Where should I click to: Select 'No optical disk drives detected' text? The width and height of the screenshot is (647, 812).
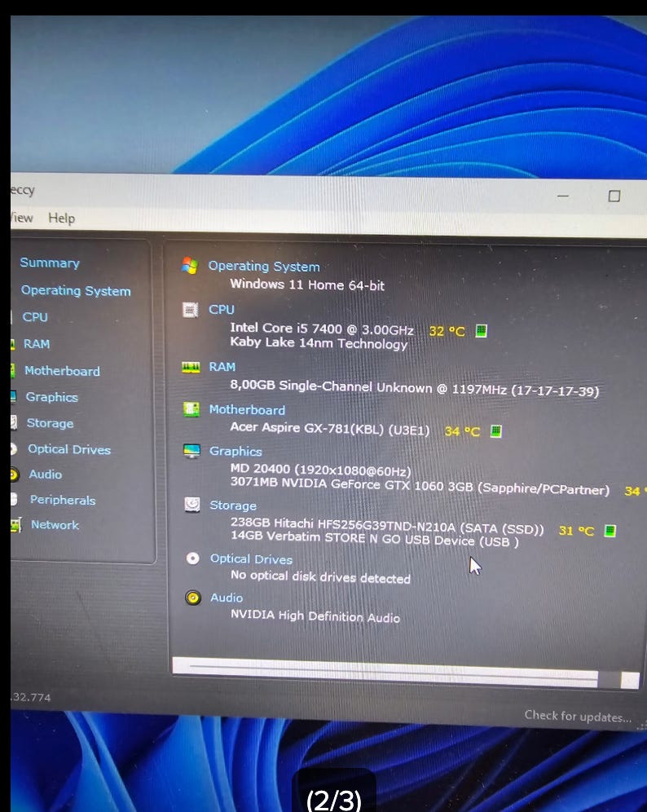point(320,577)
